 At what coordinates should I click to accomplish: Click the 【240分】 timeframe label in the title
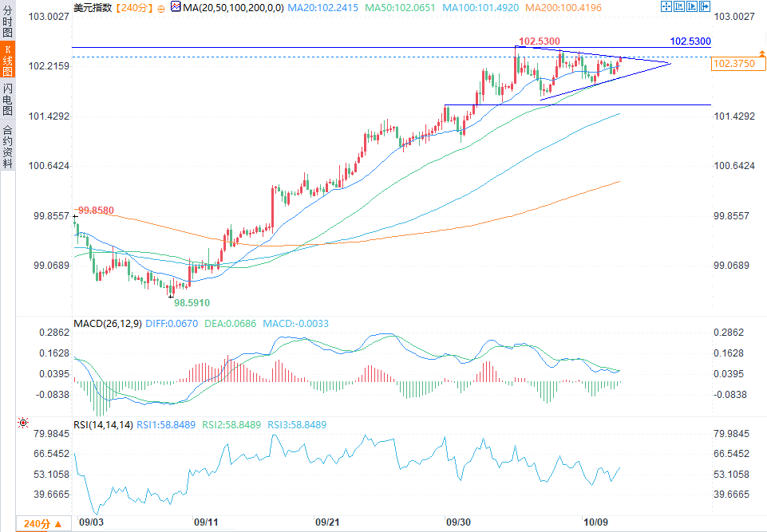pos(134,8)
